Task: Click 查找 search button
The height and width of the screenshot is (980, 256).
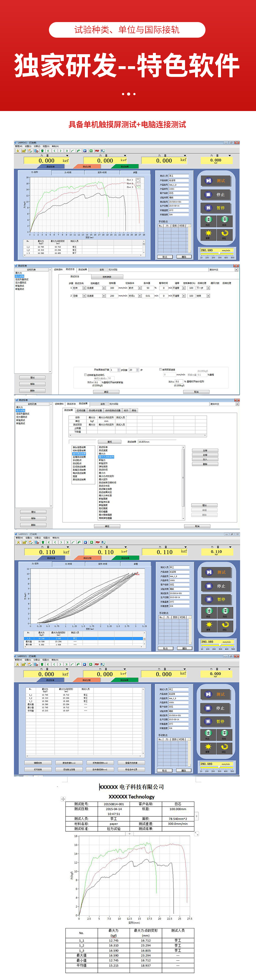Action: 110,442
